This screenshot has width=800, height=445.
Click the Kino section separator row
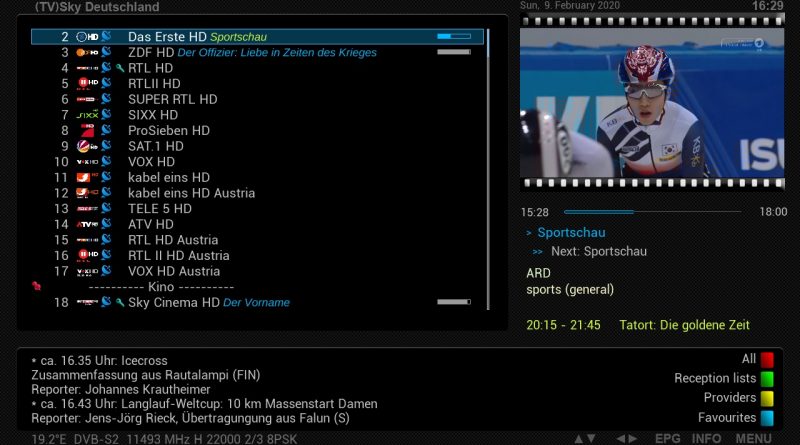pyautogui.click(x=257, y=287)
